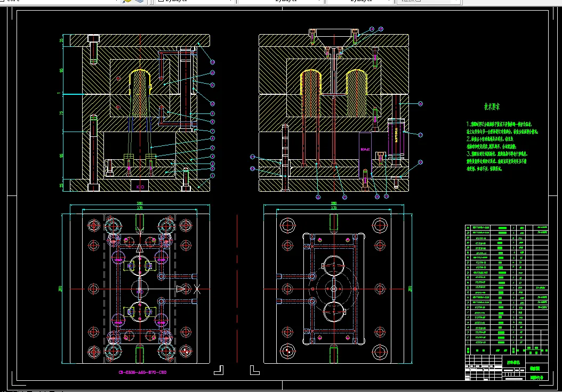Select the green '技术要求' heading text

492,107
